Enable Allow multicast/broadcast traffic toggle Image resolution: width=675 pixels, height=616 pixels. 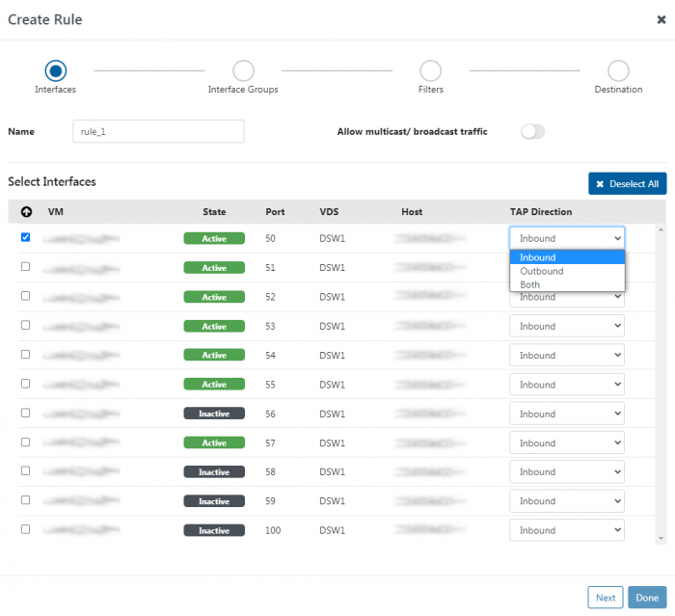click(532, 131)
